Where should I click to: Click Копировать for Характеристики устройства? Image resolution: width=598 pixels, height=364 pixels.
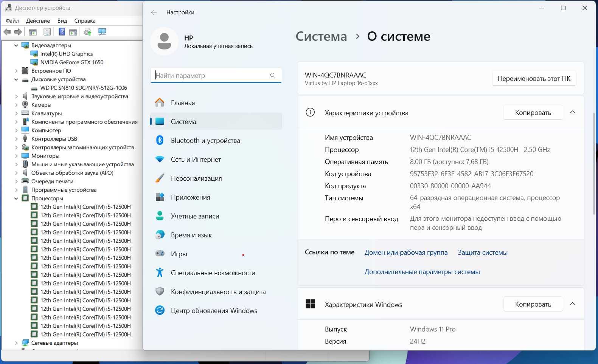pos(533,113)
